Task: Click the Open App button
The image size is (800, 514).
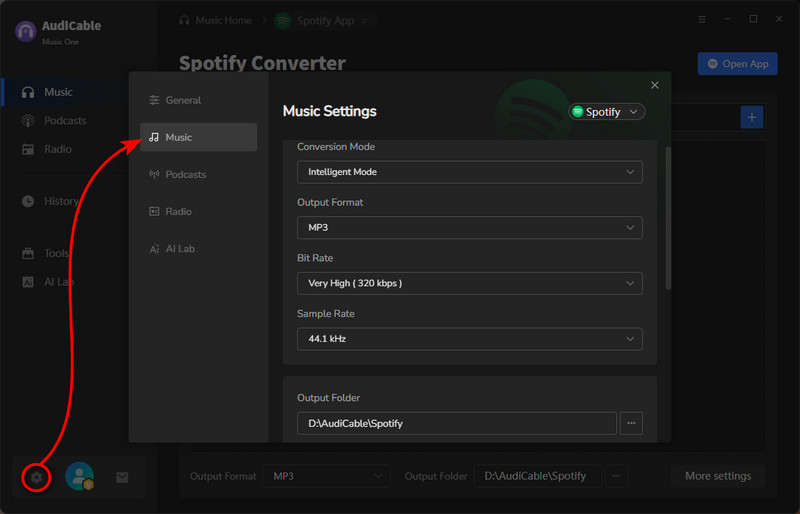Action: [x=737, y=64]
